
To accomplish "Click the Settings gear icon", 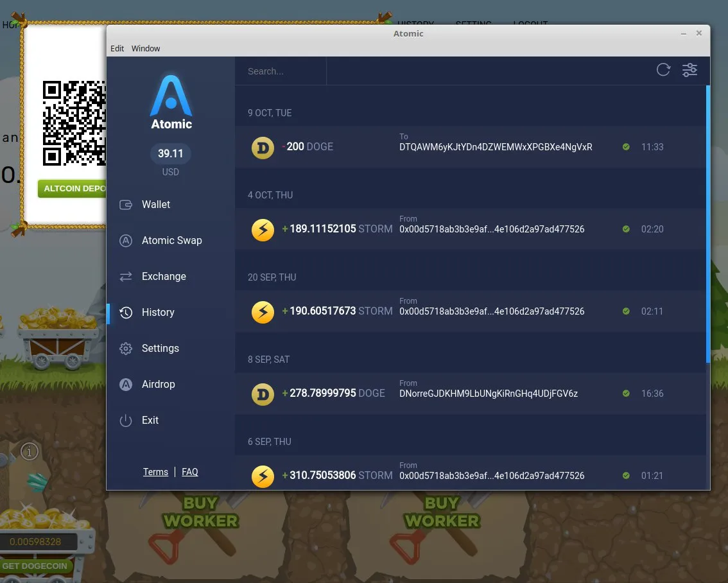I will (126, 349).
